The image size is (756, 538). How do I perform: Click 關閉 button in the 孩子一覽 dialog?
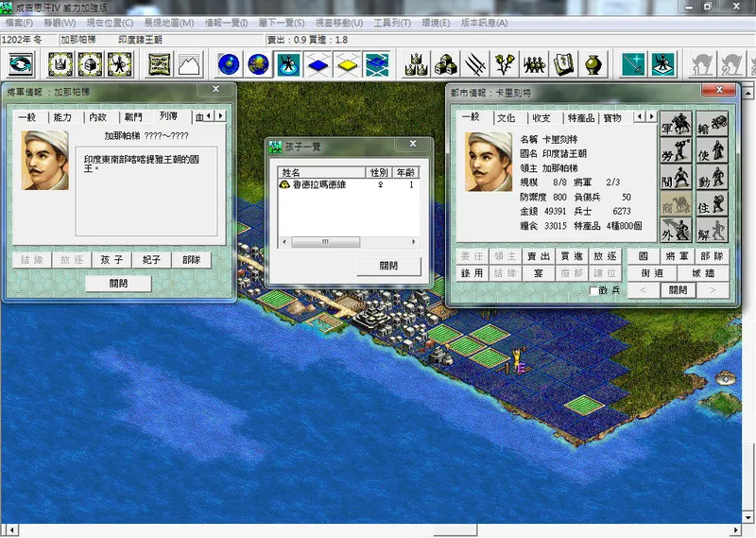(388, 266)
